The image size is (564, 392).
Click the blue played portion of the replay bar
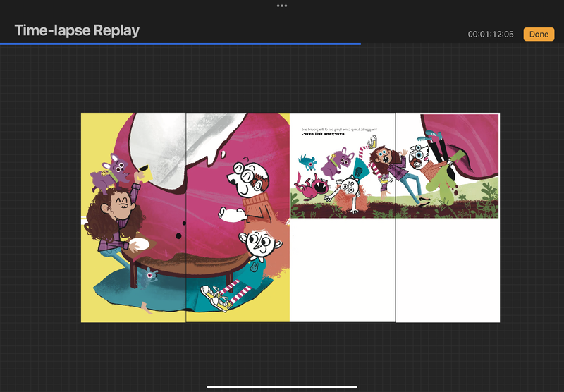pyautogui.click(x=180, y=44)
